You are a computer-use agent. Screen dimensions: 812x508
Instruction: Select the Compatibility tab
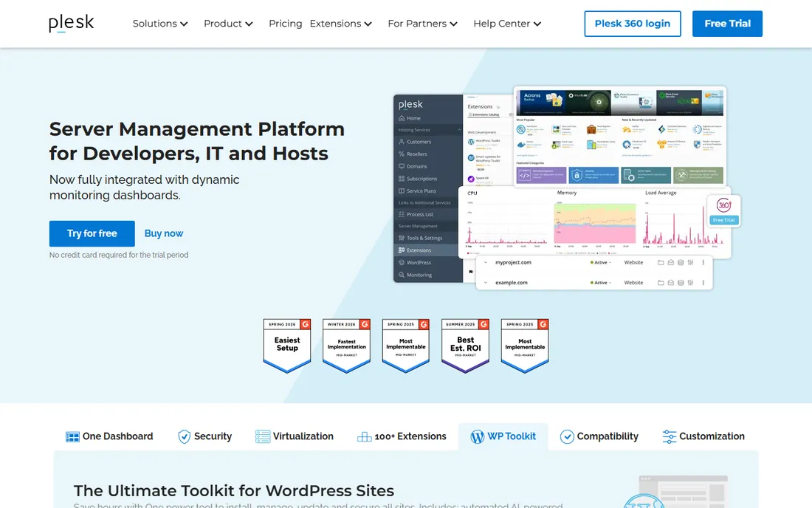[x=599, y=436]
